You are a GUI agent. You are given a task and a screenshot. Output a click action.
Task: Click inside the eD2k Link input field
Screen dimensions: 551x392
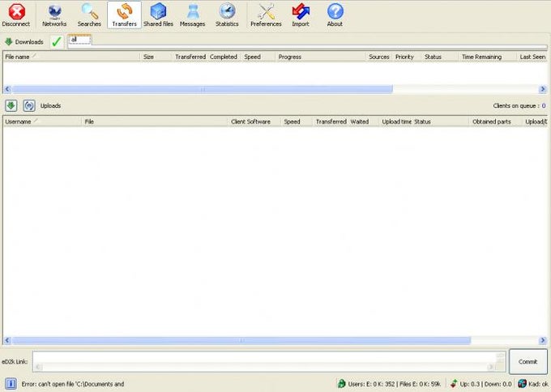269,361
